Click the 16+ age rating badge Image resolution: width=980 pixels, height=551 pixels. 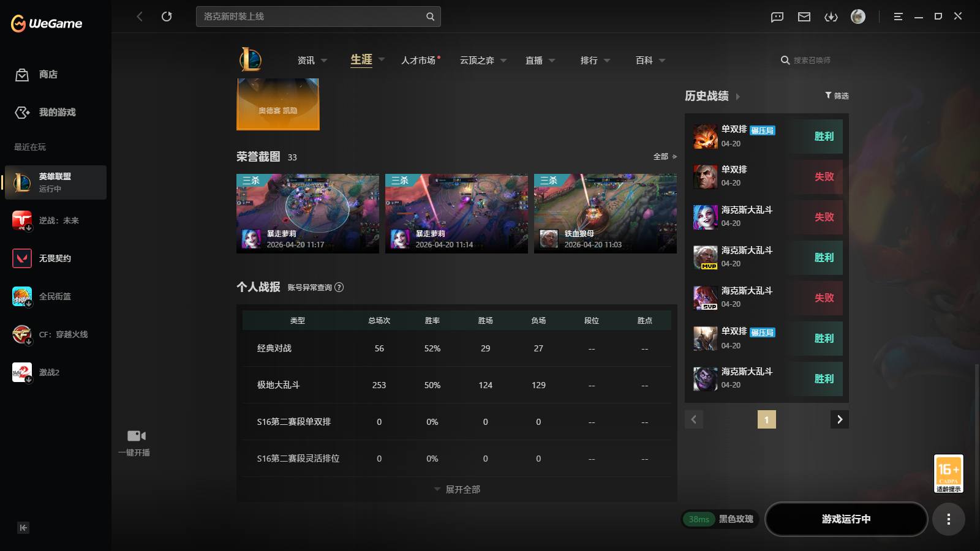coord(948,473)
